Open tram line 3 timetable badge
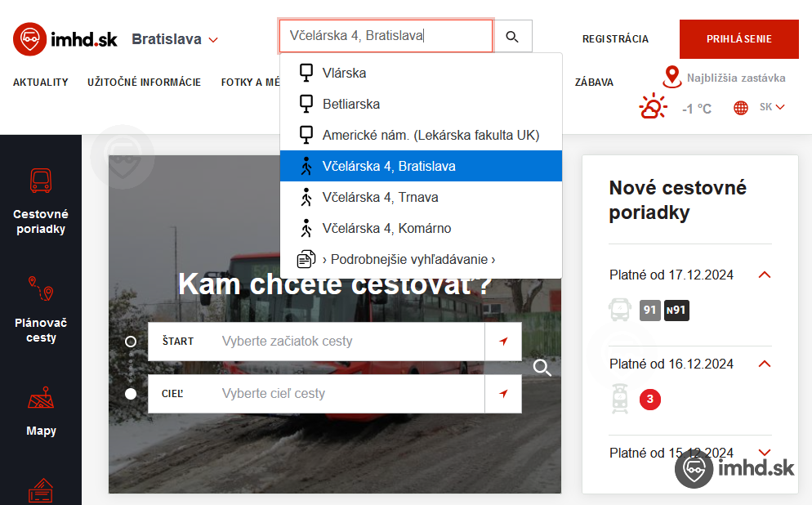The height and width of the screenshot is (505, 812). click(649, 400)
